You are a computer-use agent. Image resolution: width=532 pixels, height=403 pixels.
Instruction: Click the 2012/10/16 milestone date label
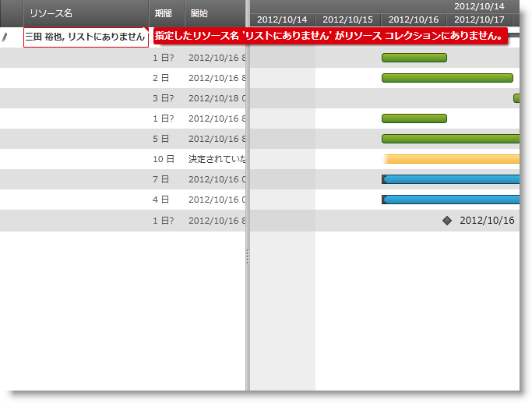487,221
